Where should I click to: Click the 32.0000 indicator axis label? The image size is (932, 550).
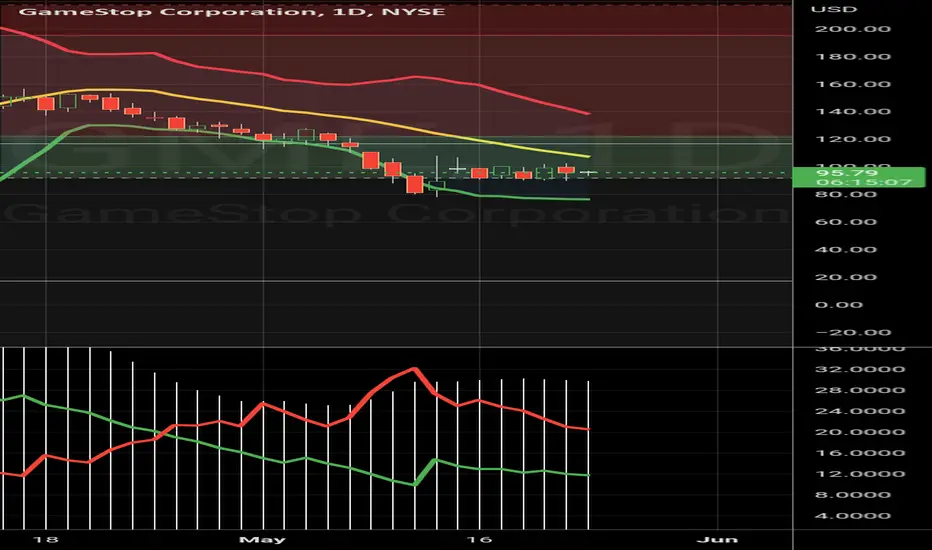[x=859, y=369]
